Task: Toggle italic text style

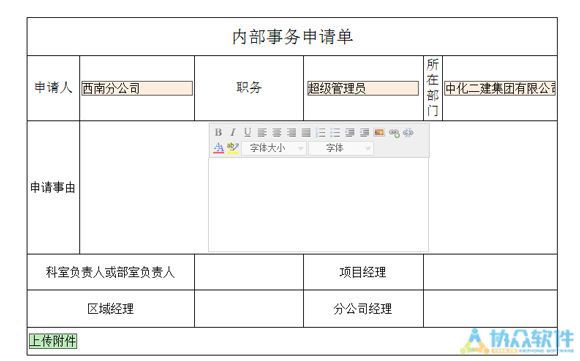Action: click(x=233, y=132)
